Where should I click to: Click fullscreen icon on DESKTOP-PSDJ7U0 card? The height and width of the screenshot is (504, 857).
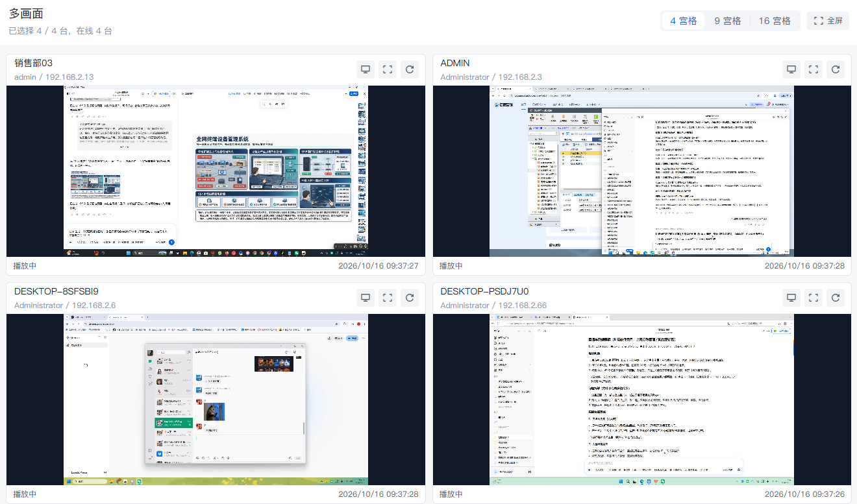[814, 298]
